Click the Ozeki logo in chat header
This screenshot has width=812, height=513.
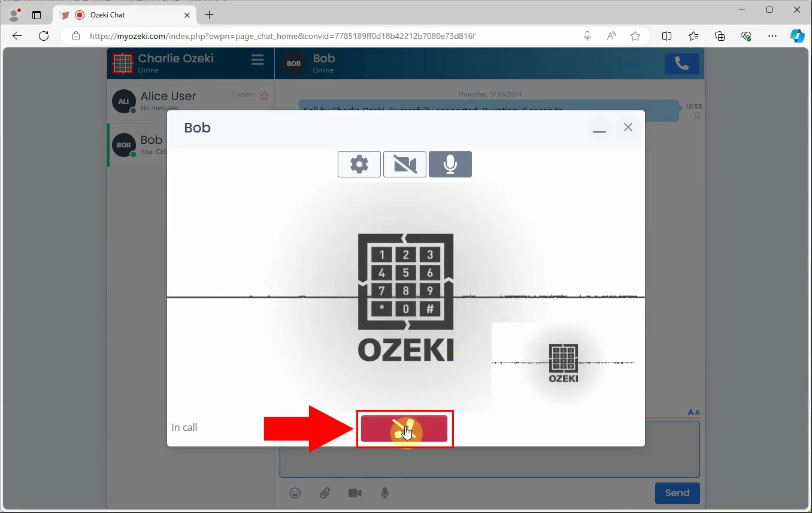(123, 63)
